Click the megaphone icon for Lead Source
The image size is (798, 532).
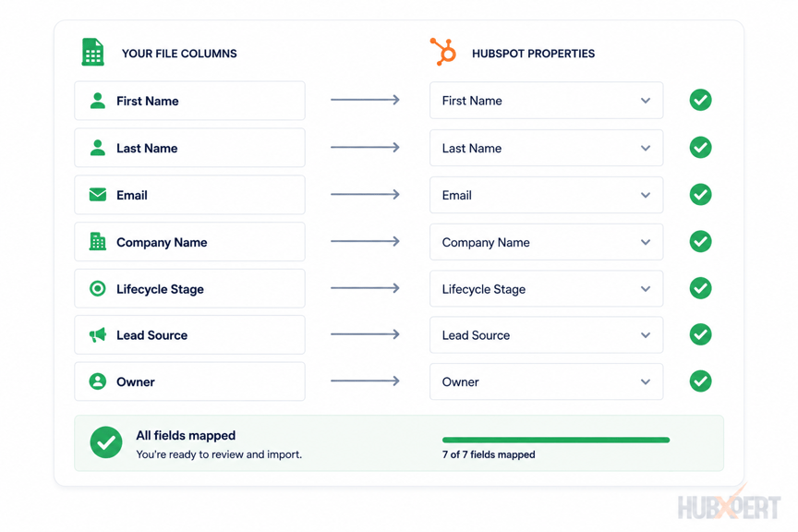pyautogui.click(x=97, y=335)
